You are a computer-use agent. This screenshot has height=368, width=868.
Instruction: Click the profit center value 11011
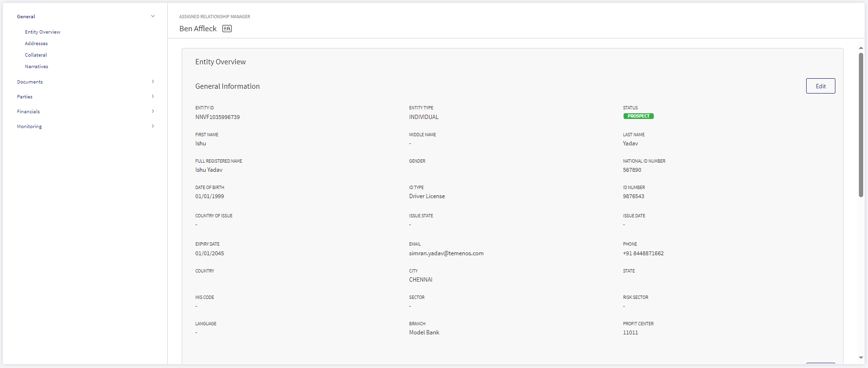(630, 332)
